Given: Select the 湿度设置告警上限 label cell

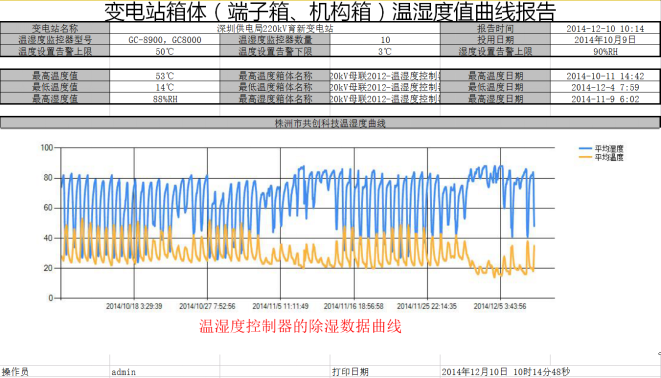Looking at the screenshot, I should point(495,51).
